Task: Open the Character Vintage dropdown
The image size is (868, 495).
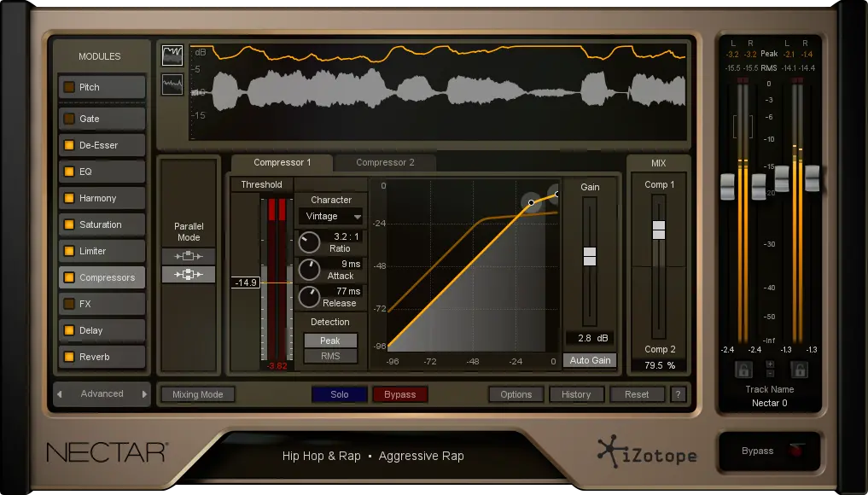Action: pyautogui.click(x=330, y=216)
